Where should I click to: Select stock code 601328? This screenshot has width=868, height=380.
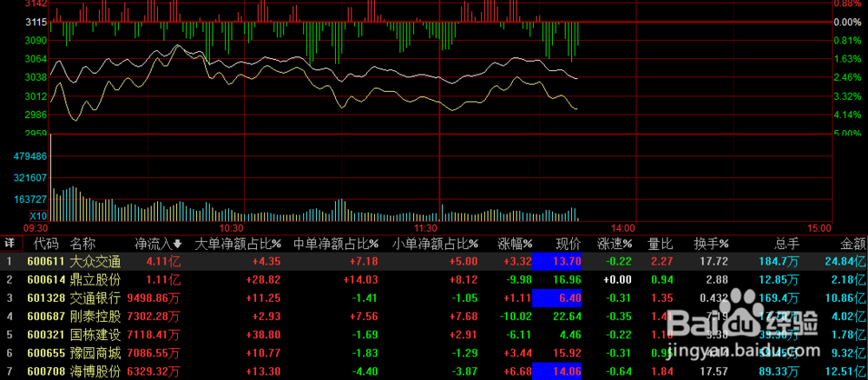pyautogui.click(x=44, y=298)
